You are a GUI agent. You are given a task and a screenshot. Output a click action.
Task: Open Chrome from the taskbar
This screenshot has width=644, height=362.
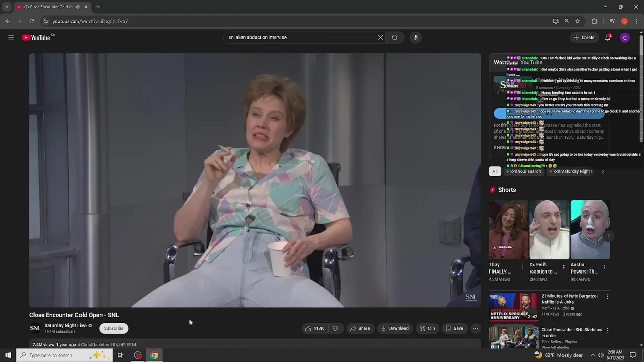(x=154, y=355)
